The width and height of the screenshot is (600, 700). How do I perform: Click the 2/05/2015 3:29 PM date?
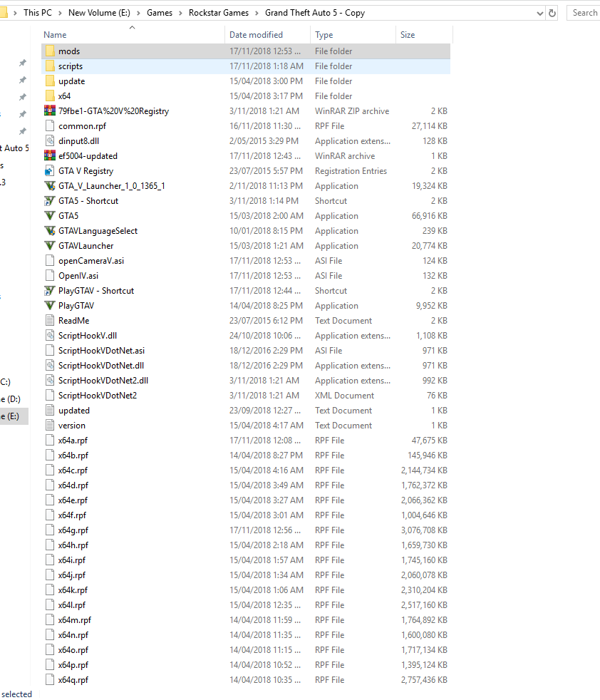264,141
